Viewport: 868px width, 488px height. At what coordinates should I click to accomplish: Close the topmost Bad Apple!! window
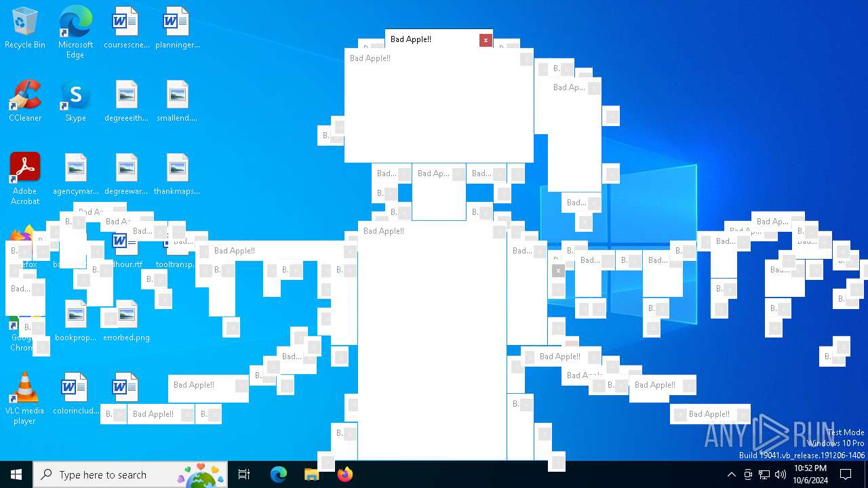(x=486, y=40)
